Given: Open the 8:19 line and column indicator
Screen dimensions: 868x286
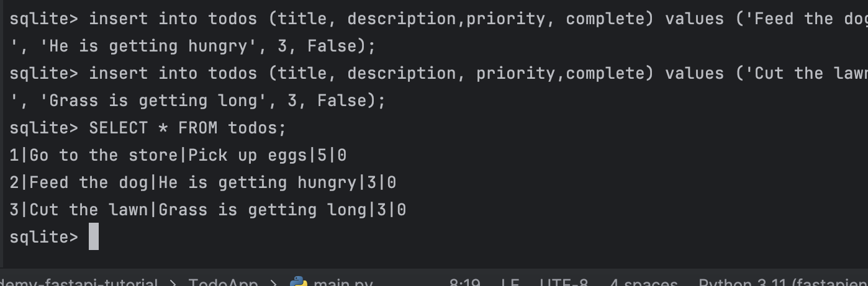Looking at the screenshot, I should tap(464, 283).
